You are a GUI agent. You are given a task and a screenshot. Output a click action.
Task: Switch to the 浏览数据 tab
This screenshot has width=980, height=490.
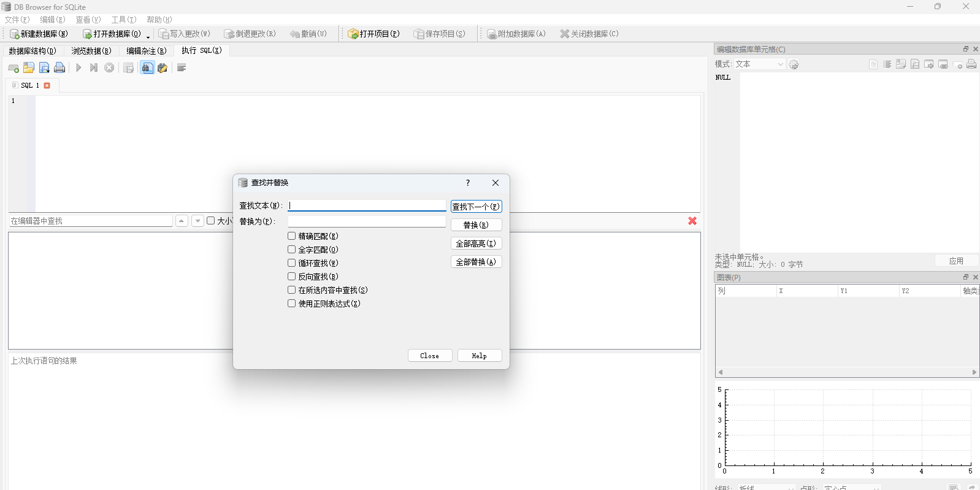[x=91, y=51]
